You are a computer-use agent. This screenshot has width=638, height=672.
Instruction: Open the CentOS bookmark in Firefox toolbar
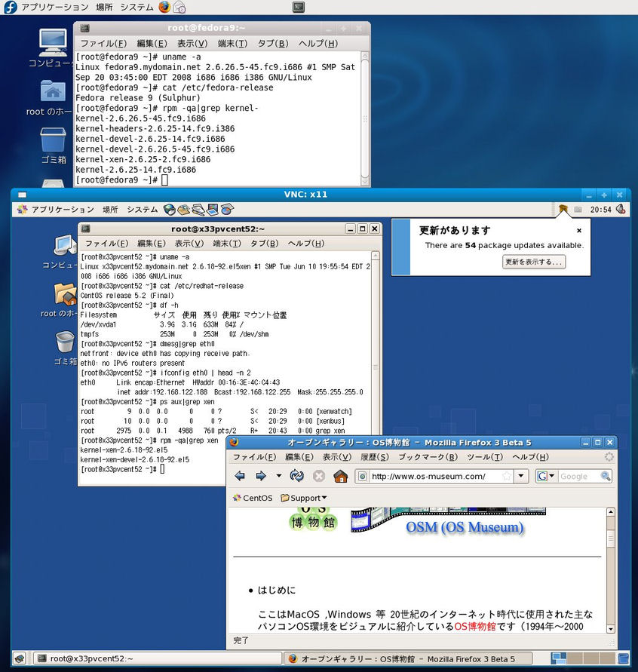(x=253, y=498)
